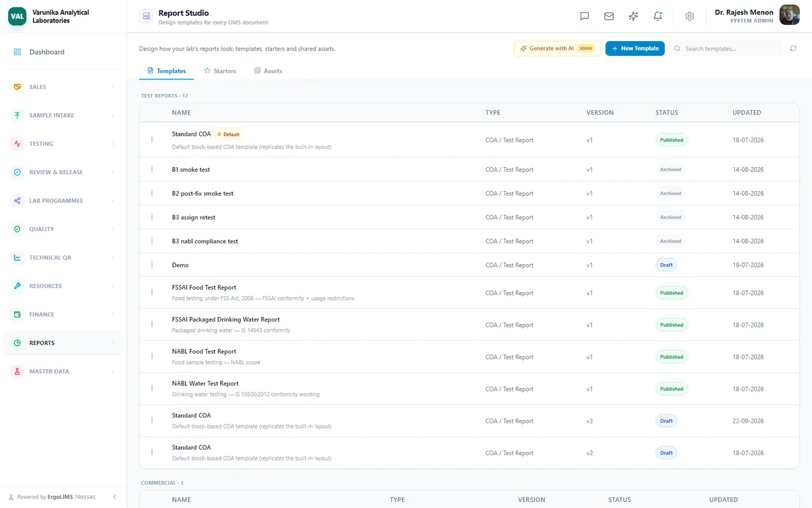Open the notifications bell icon
The width and height of the screenshot is (812, 508).
[658, 16]
